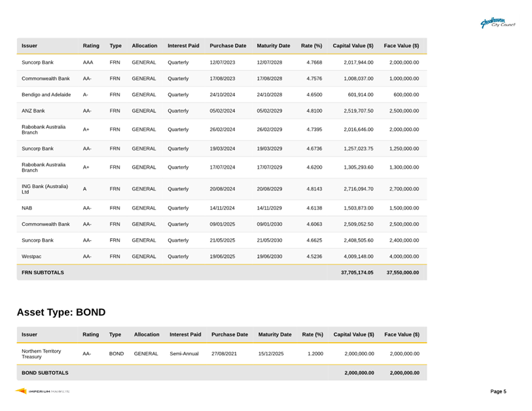Click the BOND SUBTOTALS label

(x=44, y=373)
